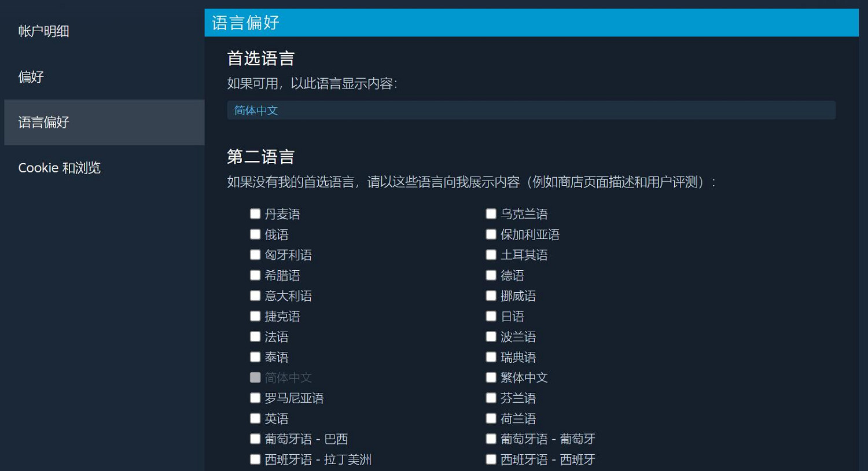Image resolution: width=868 pixels, height=471 pixels.
Task: Check the 繁体中文 option
Action: (491, 377)
